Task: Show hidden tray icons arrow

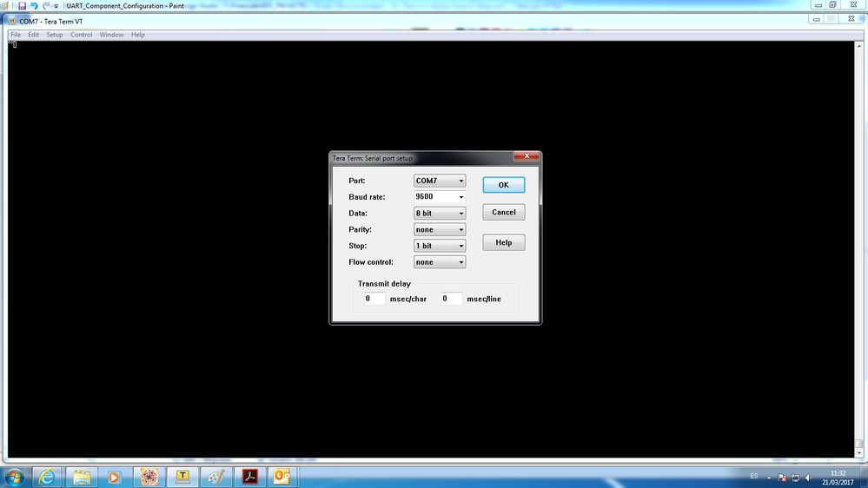Action: click(769, 478)
